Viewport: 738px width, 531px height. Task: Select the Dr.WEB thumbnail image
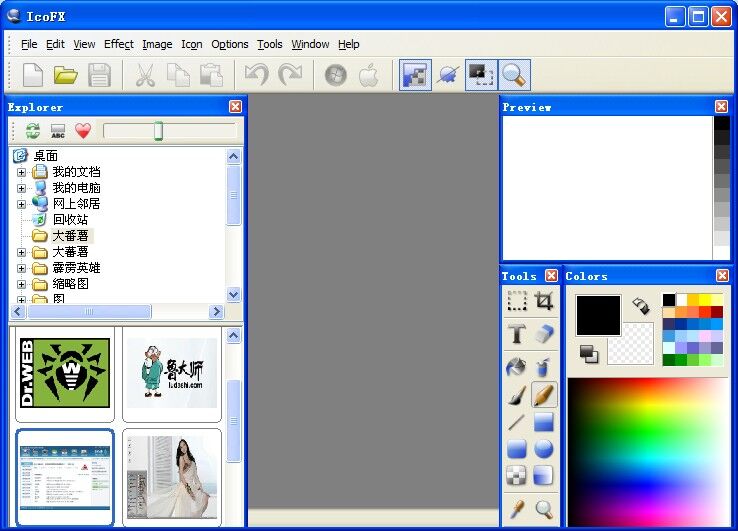pyautogui.click(x=66, y=373)
